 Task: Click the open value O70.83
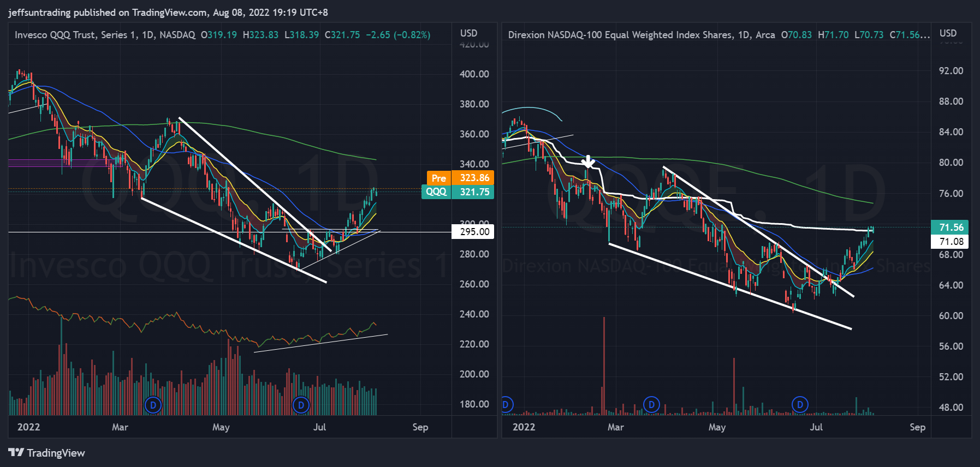[797, 35]
